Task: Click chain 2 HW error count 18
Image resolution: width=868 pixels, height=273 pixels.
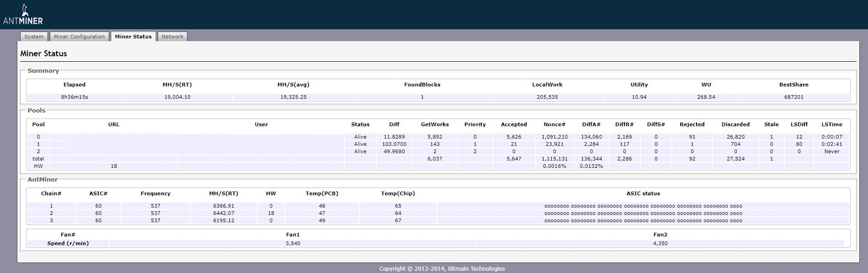Action: (x=271, y=213)
